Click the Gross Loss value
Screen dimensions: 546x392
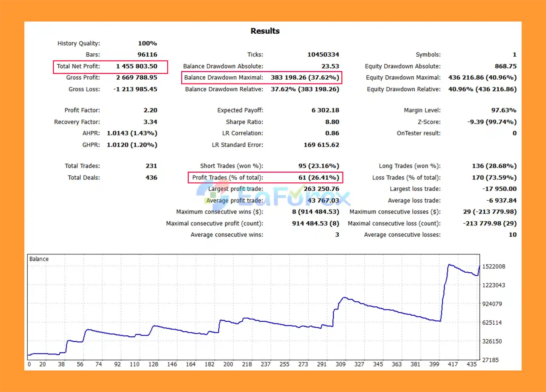point(135,89)
